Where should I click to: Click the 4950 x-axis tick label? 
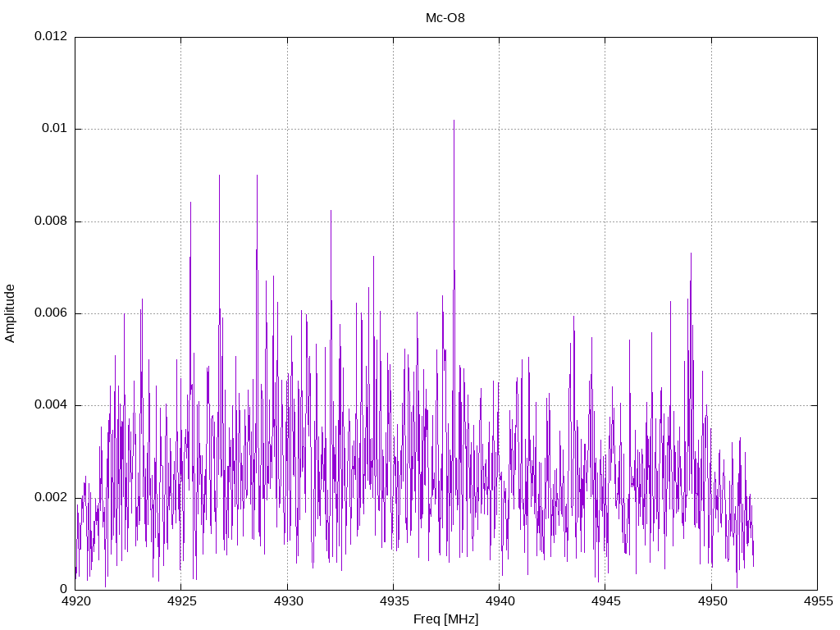coord(712,601)
